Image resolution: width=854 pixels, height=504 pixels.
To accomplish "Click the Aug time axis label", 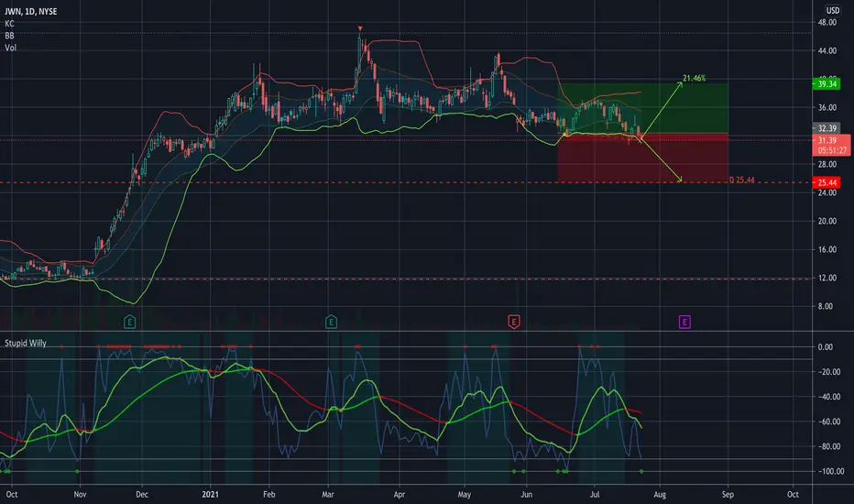I will click(660, 494).
